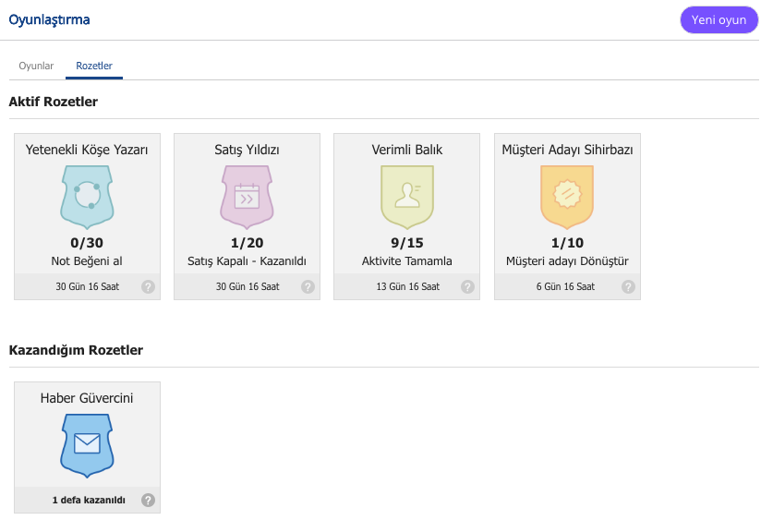Click the 1 defa kazanıldı label

point(89,500)
